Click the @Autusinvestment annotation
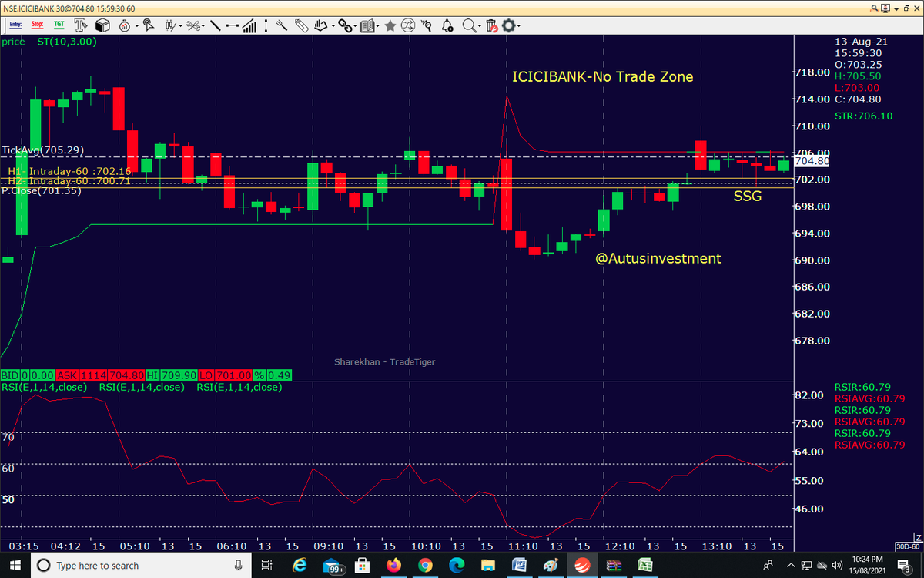924x578 pixels. point(658,258)
